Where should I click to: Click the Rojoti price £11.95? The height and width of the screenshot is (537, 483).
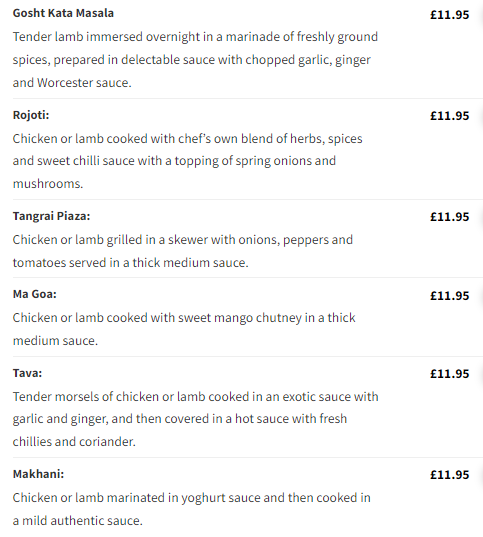pos(449,116)
